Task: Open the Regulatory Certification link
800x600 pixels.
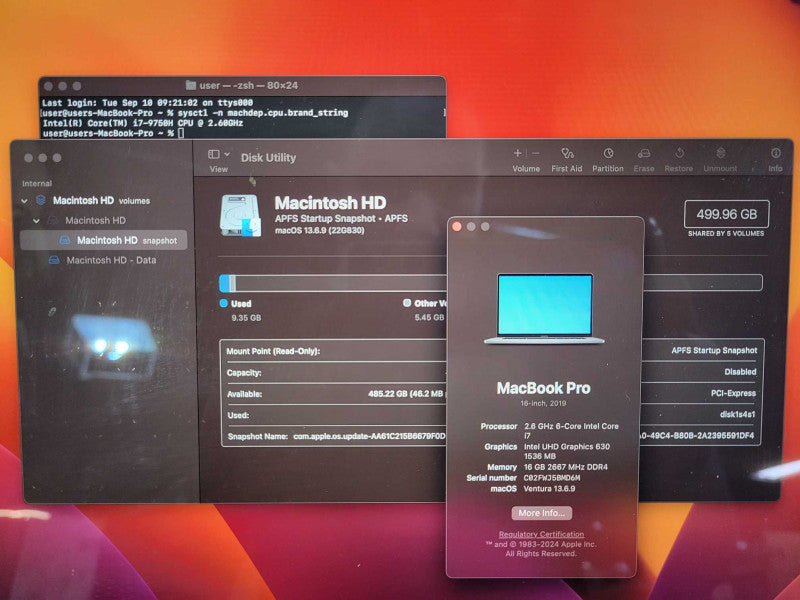Action: click(541, 534)
